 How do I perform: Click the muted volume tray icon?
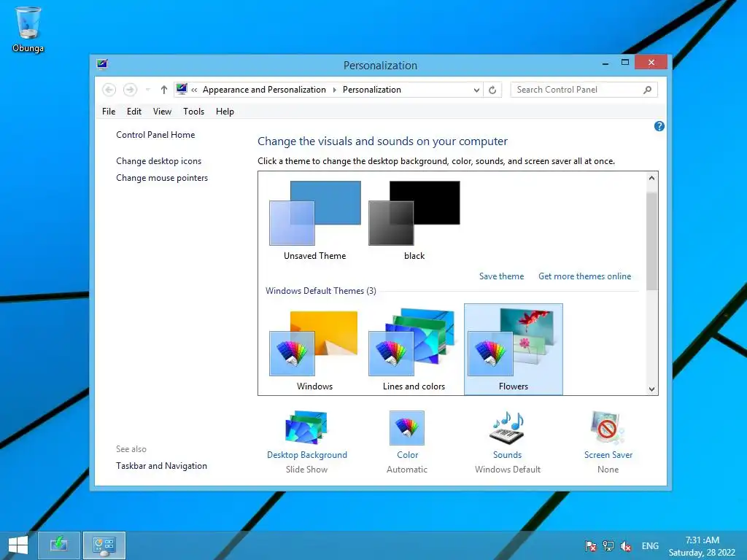point(625,546)
